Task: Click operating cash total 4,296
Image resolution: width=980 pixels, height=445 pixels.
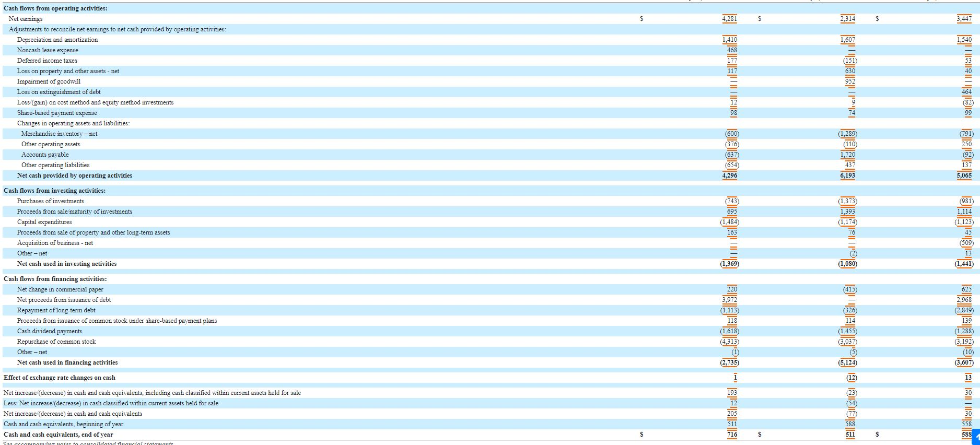Action: coord(729,175)
